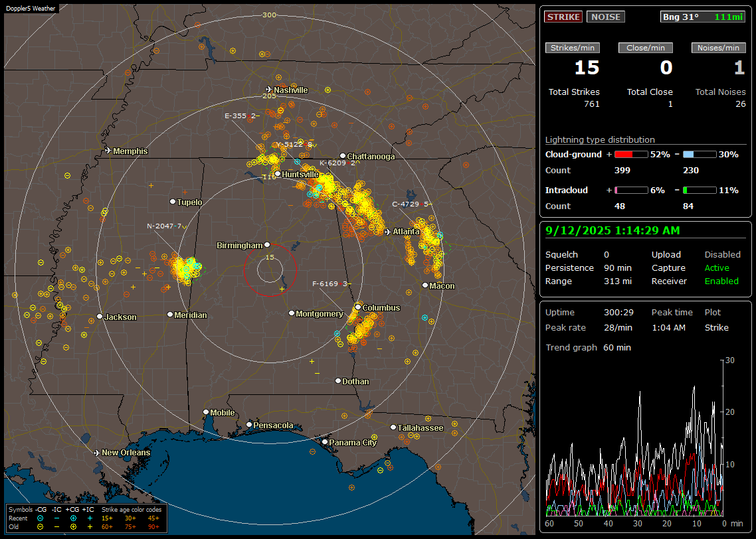Viewport: 756px width, 539px height.
Task: Click the Capture status Active
Action: [716, 268]
